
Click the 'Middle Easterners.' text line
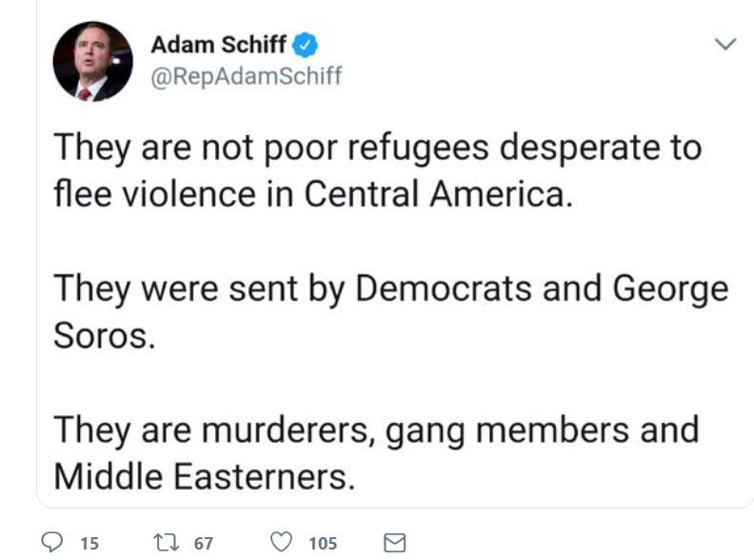click(205, 476)
